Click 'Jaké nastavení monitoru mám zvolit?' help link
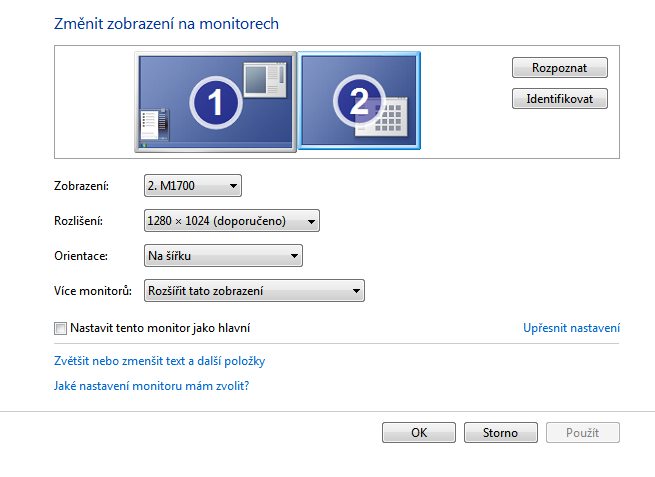The width and height of the screenshot is (655, 477). coord(150,385)
